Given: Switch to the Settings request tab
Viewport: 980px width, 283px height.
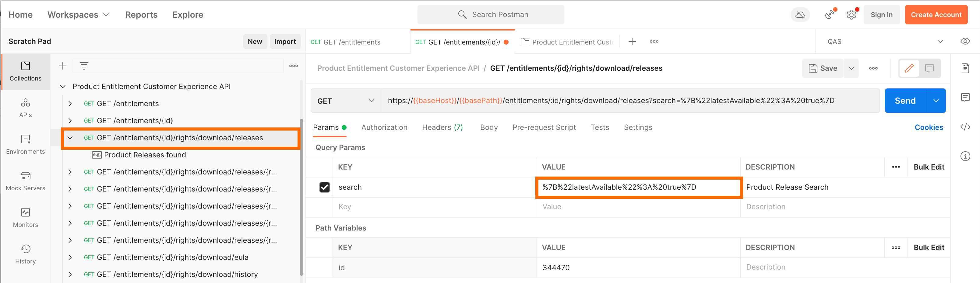Looking at the screenshot, I should (x=638, y=127).
